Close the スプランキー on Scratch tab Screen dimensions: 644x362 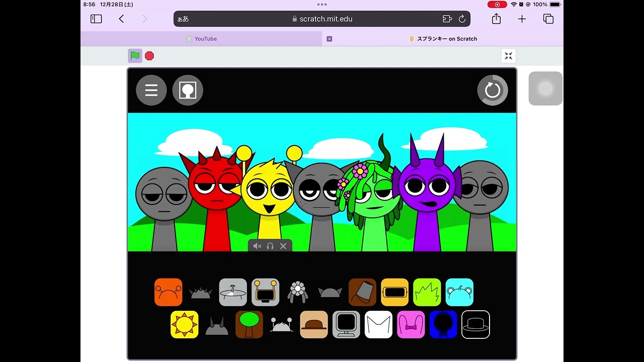coord(330,39)
